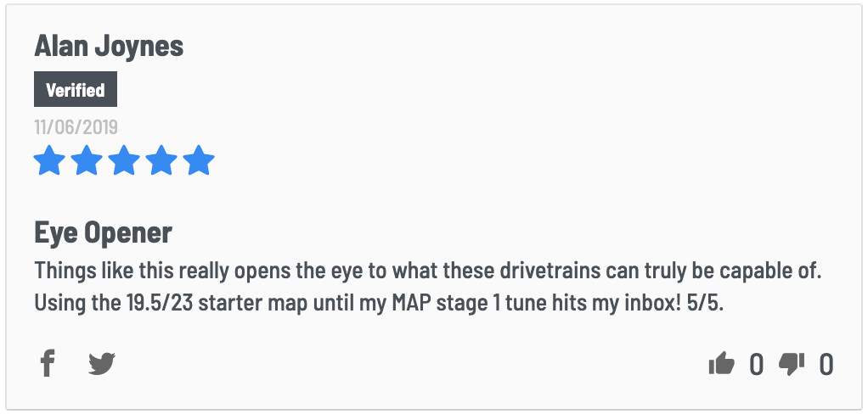
Task: Click the Verified badge
Action: pos(76,89)
